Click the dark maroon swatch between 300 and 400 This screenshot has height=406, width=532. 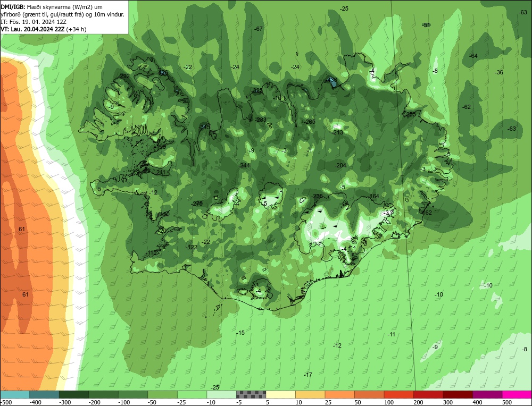(x=458, y=394)
